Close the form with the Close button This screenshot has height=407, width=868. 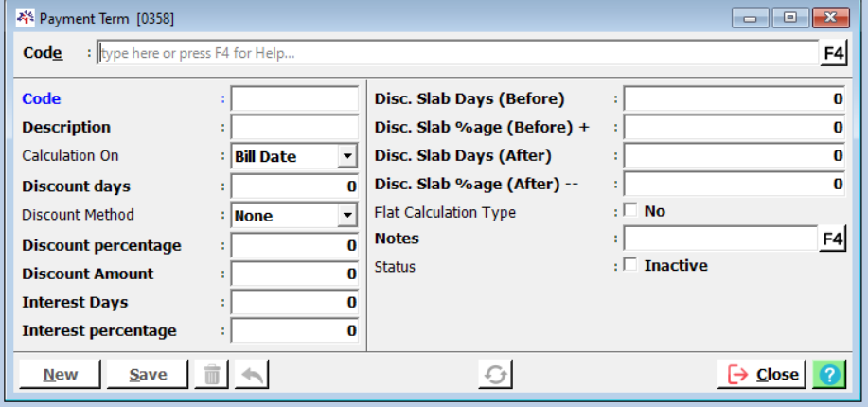[761, 375]
